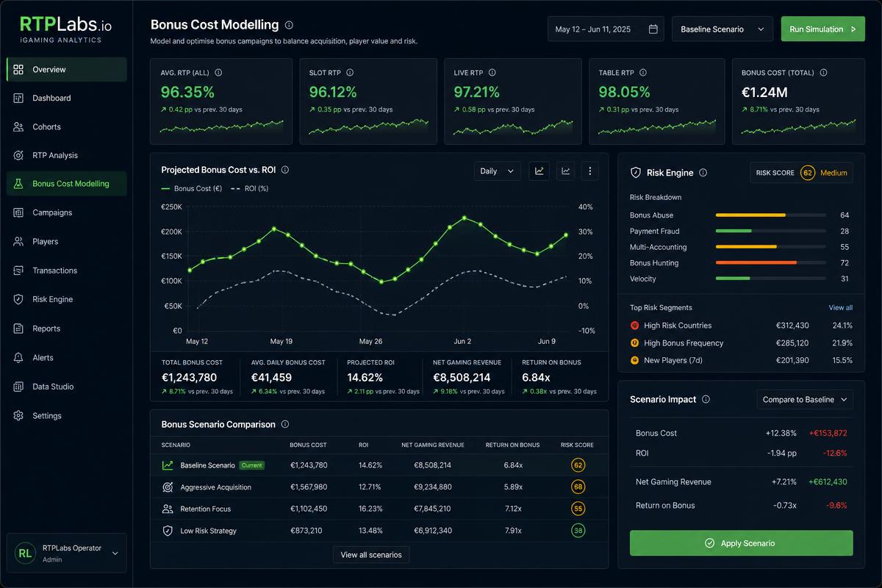Screen dimensions: 882x588
Task: Toggle the ROI (%) legend series
Action: [x=250, y=189]
